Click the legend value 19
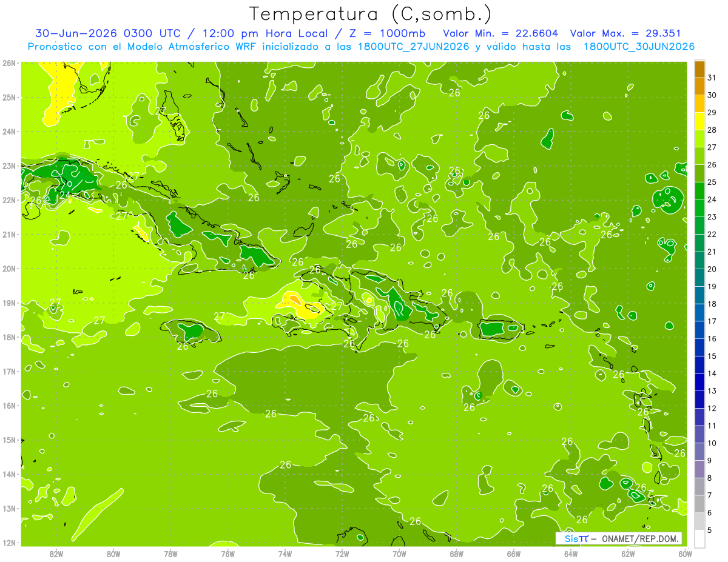Image resolution: width=728 pixels, height=562 pixels. point(712,286)
